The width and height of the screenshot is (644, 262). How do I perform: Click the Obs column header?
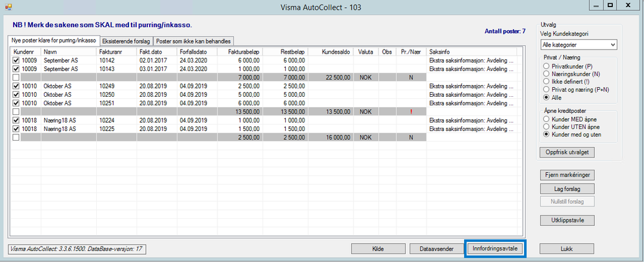pos(387,52)
